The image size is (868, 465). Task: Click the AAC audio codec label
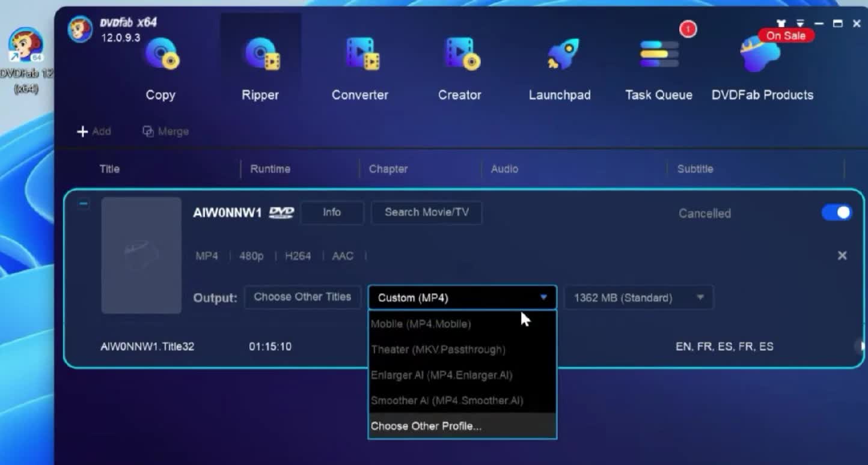click(x=343, y=256)
